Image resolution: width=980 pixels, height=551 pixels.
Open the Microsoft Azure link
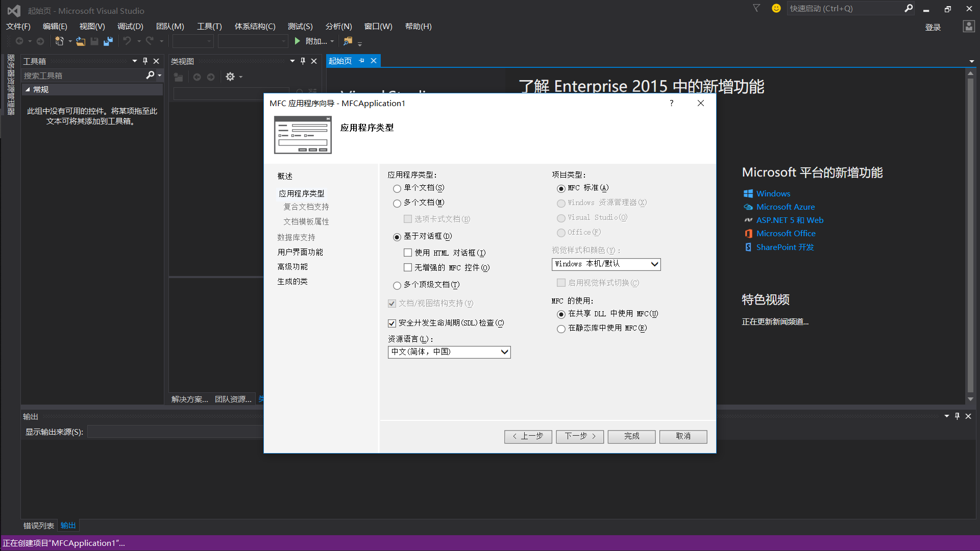[785, 207]
